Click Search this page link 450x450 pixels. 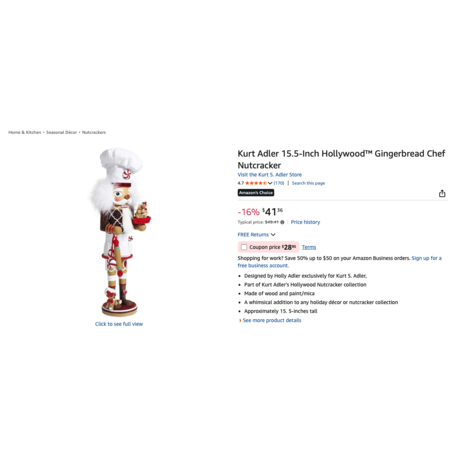pyautogui.click(x=308, y=183)
